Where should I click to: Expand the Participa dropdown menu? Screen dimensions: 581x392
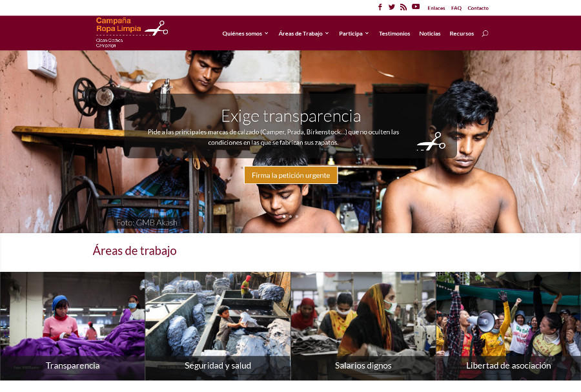354,34
